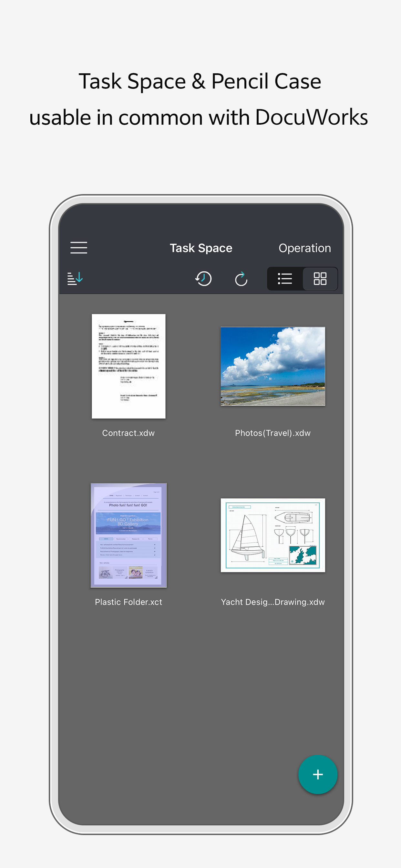Tap the teal plus add button

pyautogui.click(x=317, y=774)
